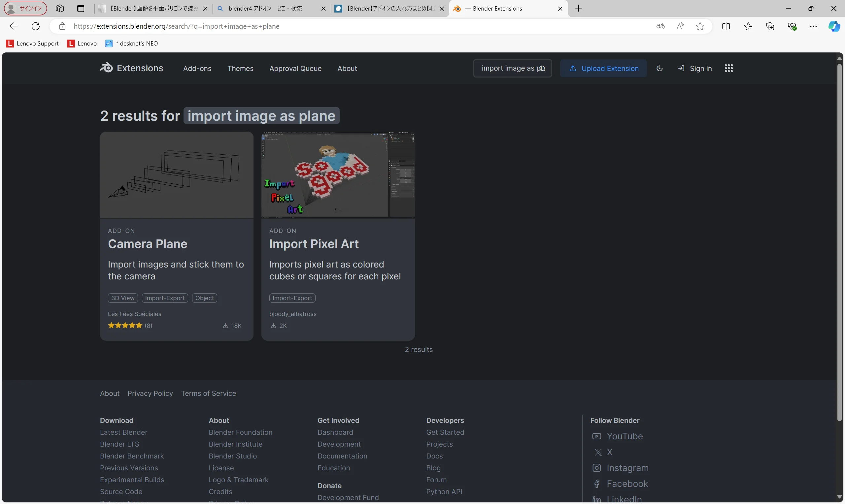
Task: Open the tab actions menu icon
Action: point(81,9)
